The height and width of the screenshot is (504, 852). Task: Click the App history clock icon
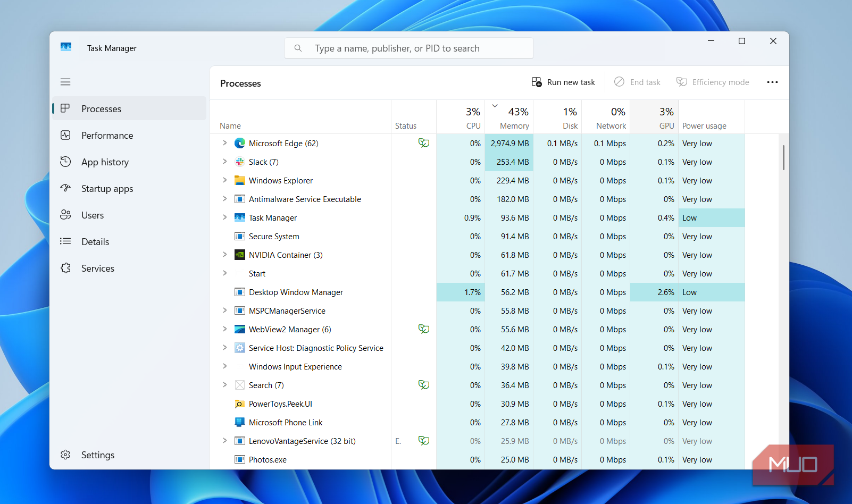tap(65, 162)
